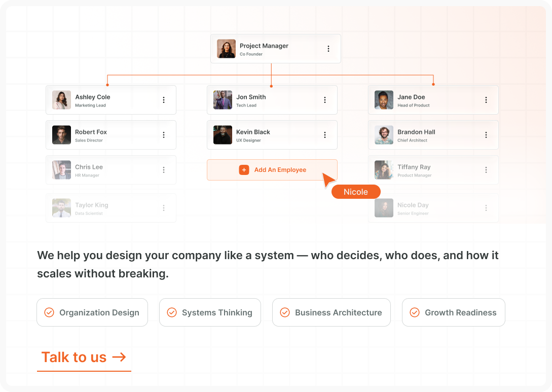Click the Add An Employee button
Image resolution: width=552 pixels, height=392 pixels.
(272, 170)
